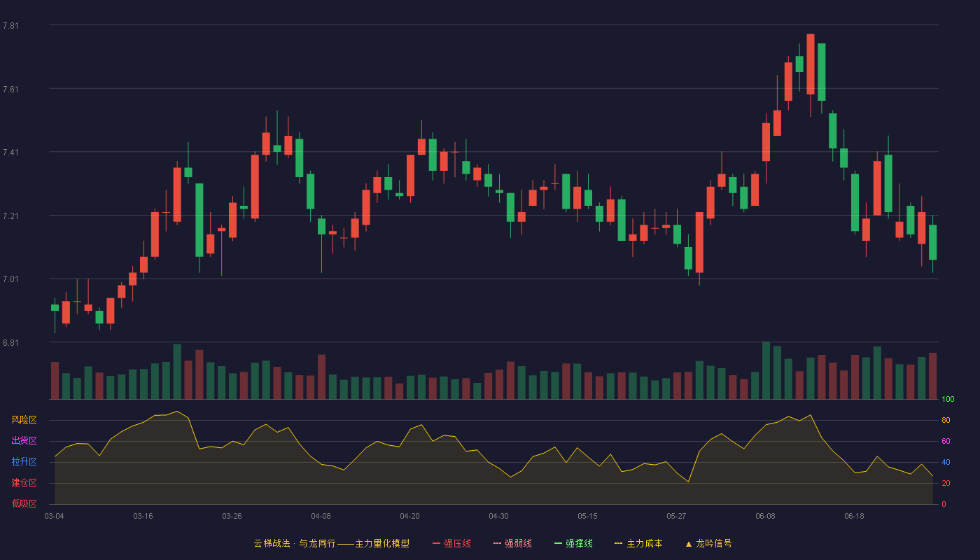Click the 06-08 date label

(765, 516)
